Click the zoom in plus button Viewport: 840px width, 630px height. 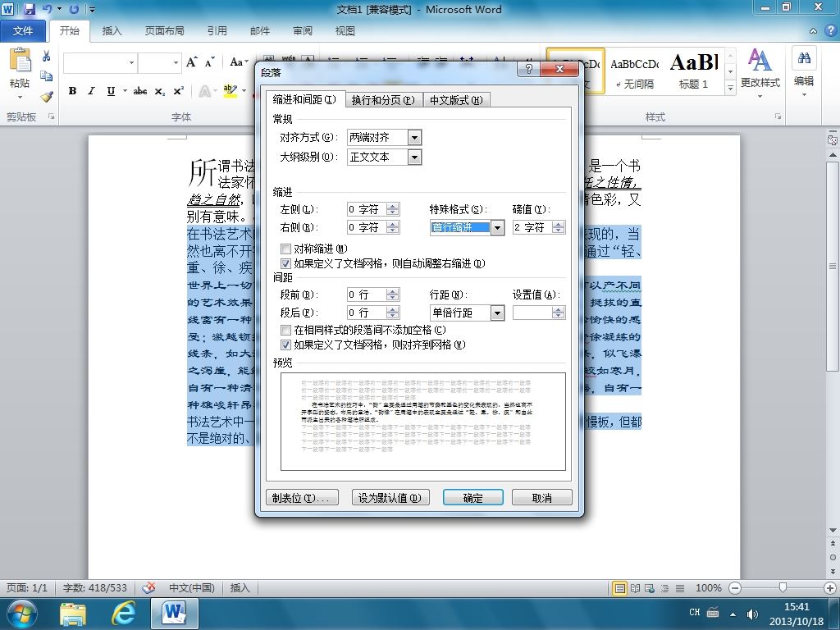[x=830, y=588]
